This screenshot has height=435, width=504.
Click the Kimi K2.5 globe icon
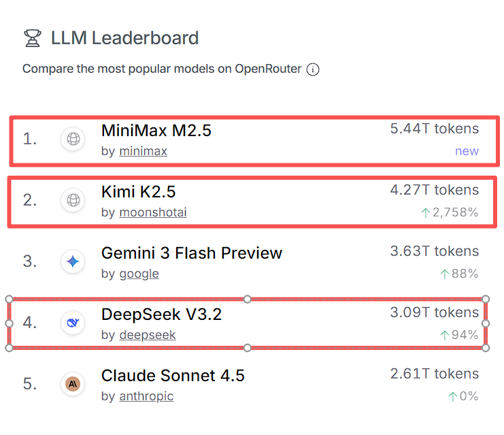[73, 200]
